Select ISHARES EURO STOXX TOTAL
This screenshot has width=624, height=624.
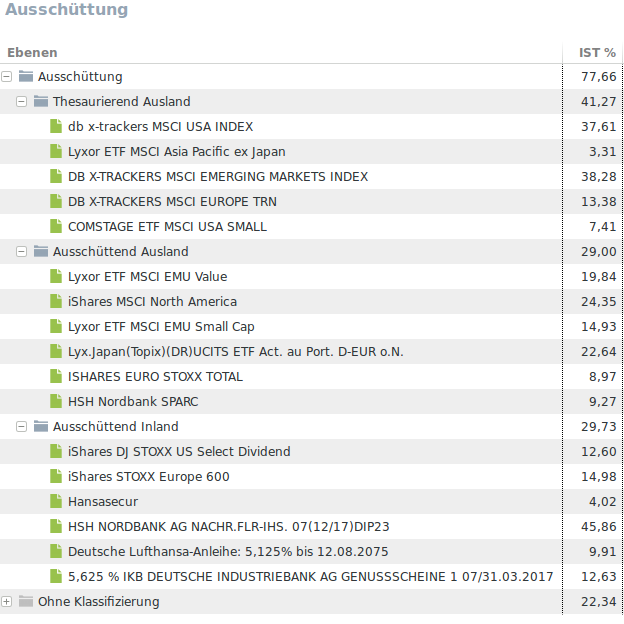155,377
